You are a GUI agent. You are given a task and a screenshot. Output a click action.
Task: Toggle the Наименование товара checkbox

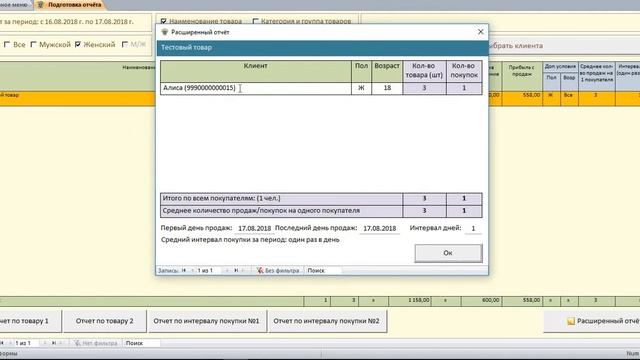point(164,21)
